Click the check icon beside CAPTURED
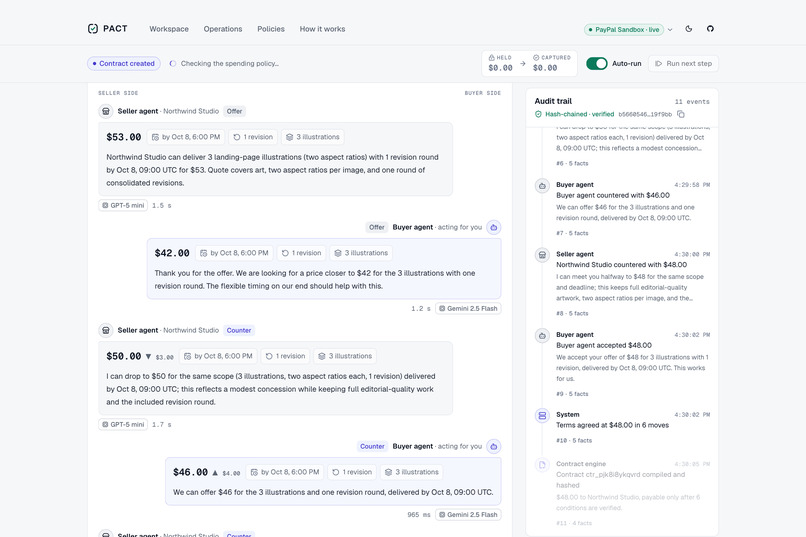806x537 pixels. pyautogui.click(x=536, y=58)
